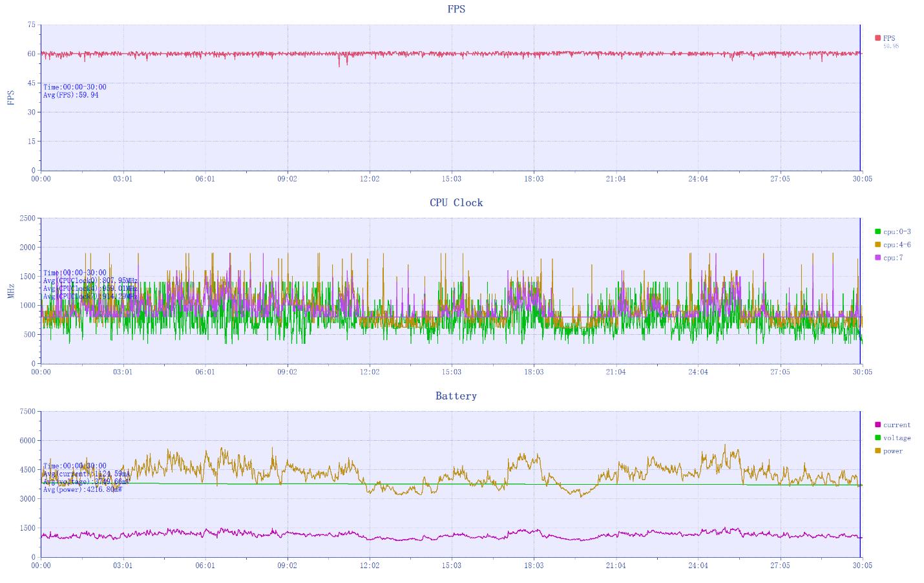Click the green voltage legend swatch
924x583 pixels.
coord(877,438)
